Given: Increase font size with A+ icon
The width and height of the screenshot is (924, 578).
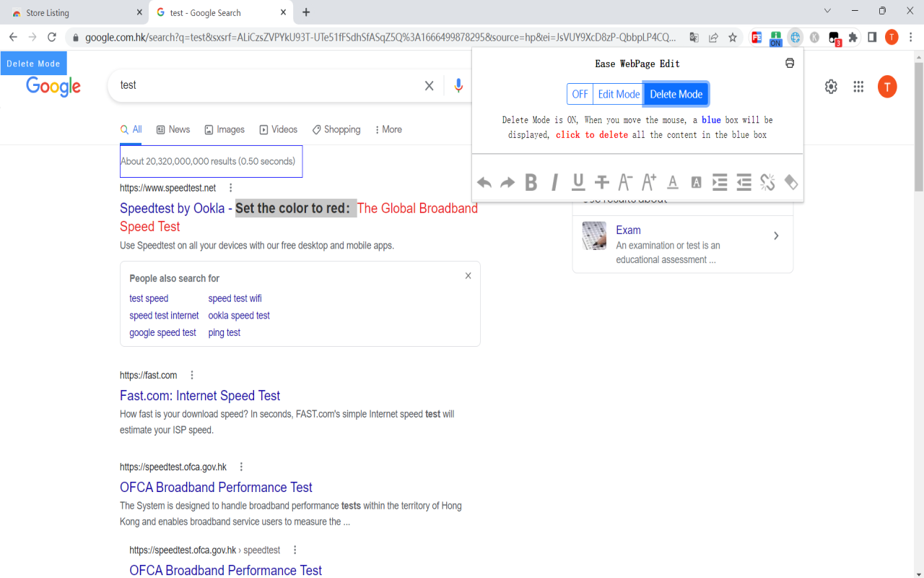Looking at the screenshot, I should click(649, 182).
